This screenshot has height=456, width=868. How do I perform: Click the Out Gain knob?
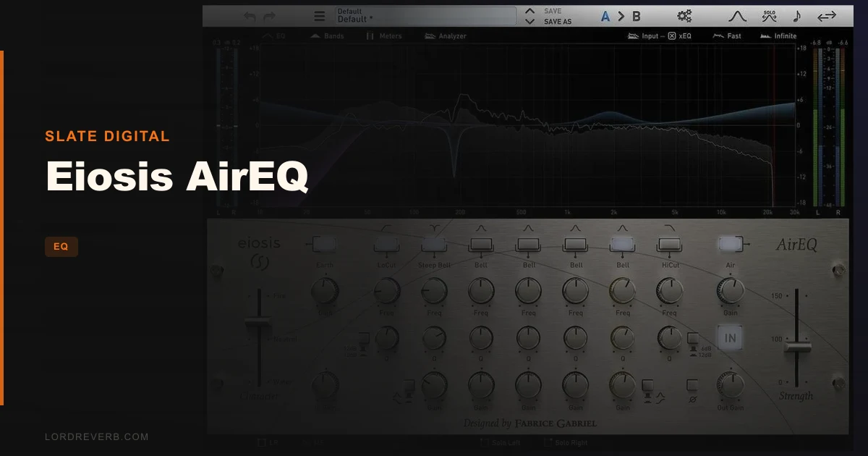[x=731, y=385]
